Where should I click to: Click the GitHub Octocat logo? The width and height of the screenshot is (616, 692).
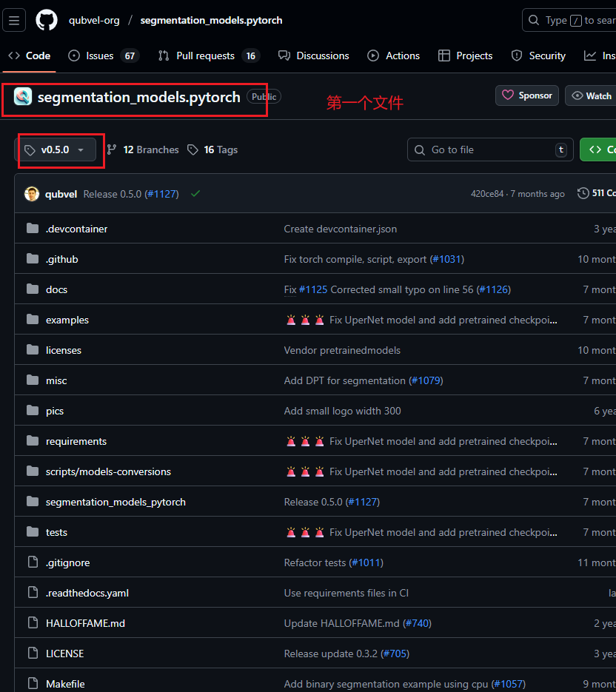47,20
